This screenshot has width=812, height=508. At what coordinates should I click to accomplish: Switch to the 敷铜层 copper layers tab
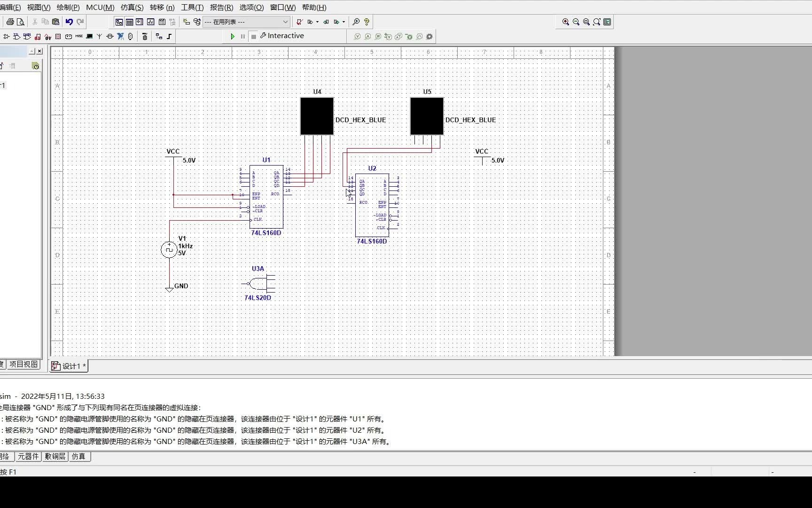pyautogui.click(x=55, y=456)
